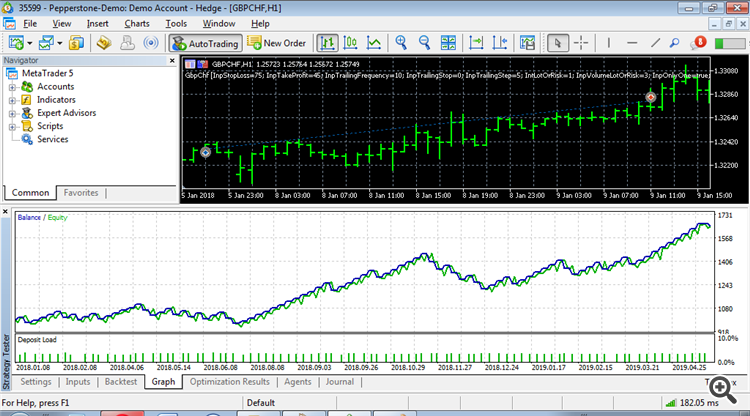Click the red exit marker on chart
750x416 pixels.
651,97
